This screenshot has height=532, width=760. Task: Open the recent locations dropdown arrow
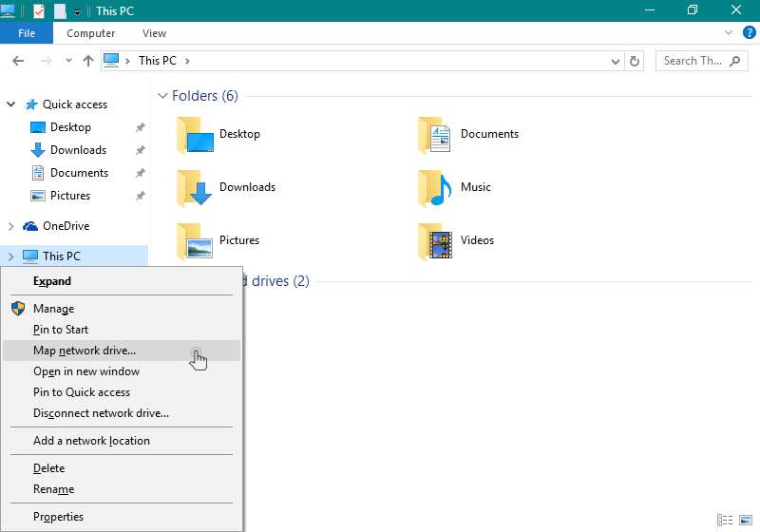pos(68,61)
